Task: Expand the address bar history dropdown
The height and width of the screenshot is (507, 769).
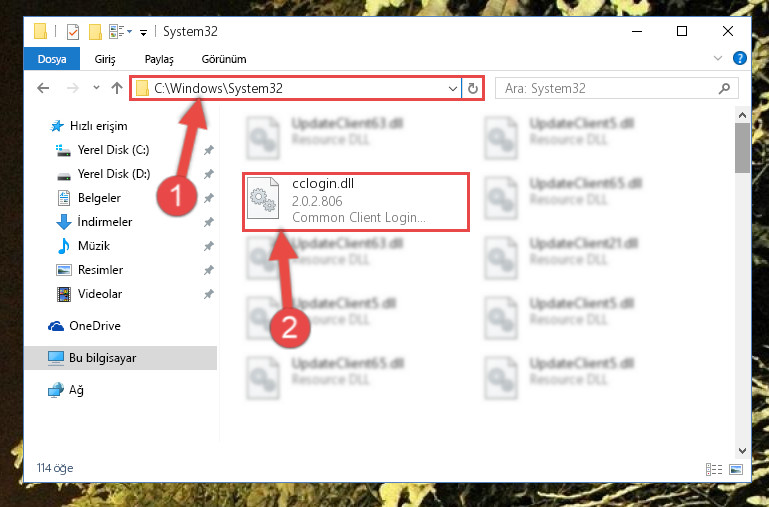Action: (x=453, y=88)
